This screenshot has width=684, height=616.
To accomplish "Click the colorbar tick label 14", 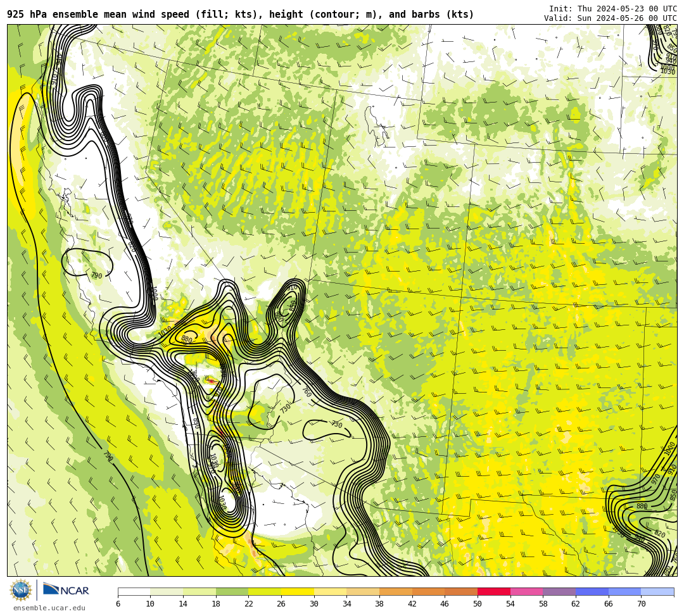I will 183,604.
